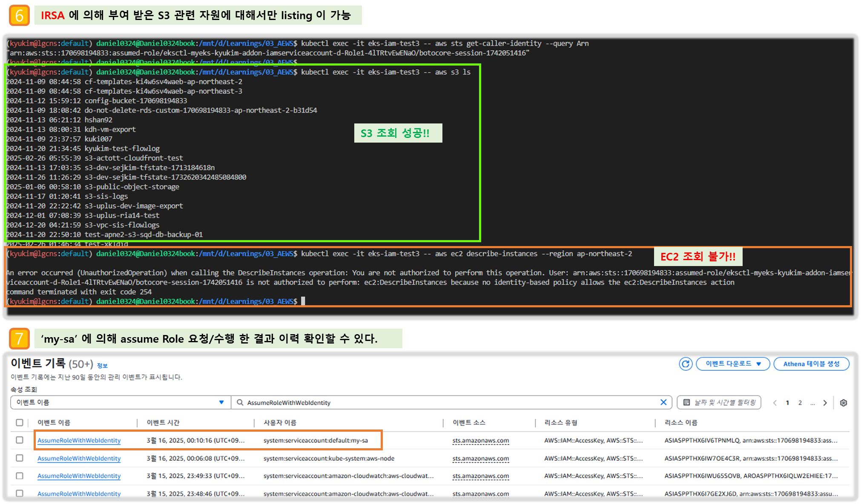Sort by 이벤트 시간 column header

[163, 422]
